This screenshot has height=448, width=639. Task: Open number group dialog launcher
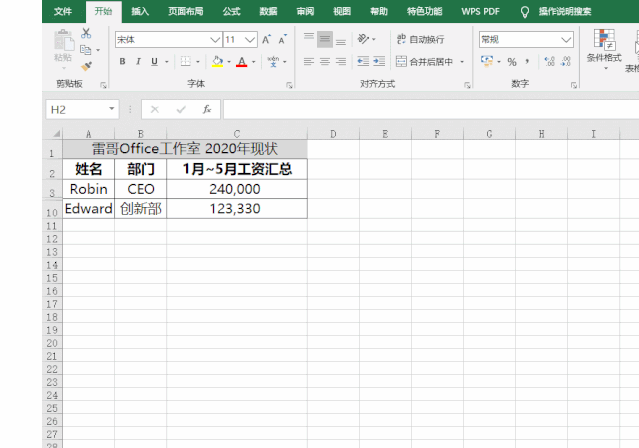pos(573,85)
